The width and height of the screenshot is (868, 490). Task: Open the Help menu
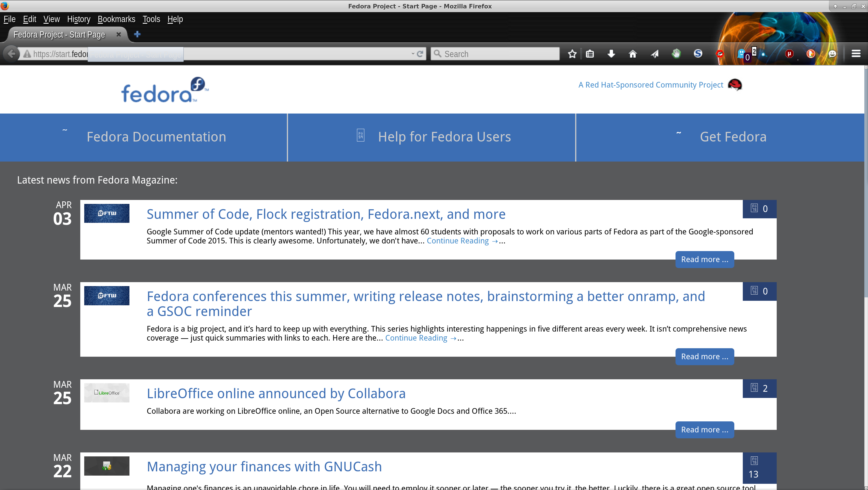click(x=175, y=19)
